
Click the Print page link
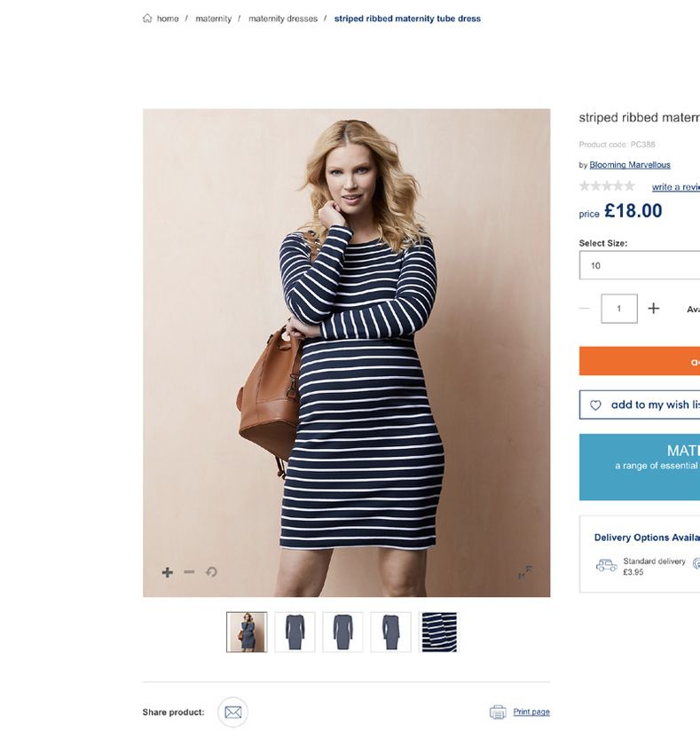[x=531, y=711]
